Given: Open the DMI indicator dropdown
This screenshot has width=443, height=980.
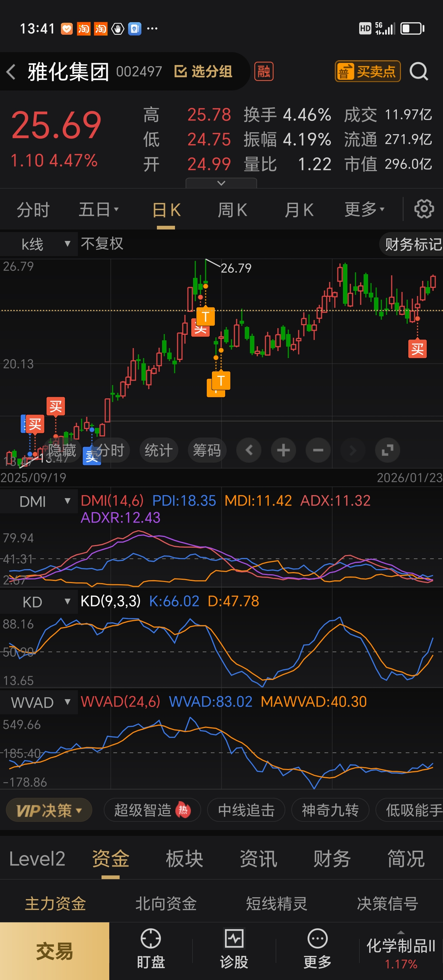Looking at the screenshot, I should pos(39,501).
